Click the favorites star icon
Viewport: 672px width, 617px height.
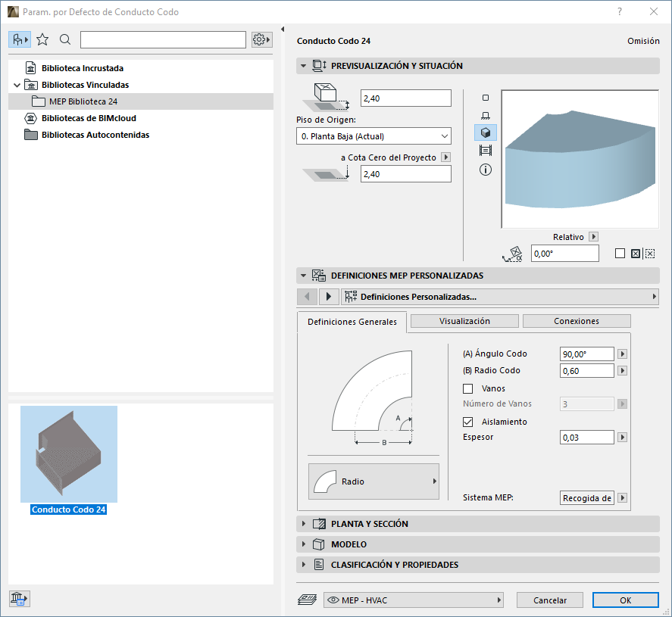[x=42, y=39]
